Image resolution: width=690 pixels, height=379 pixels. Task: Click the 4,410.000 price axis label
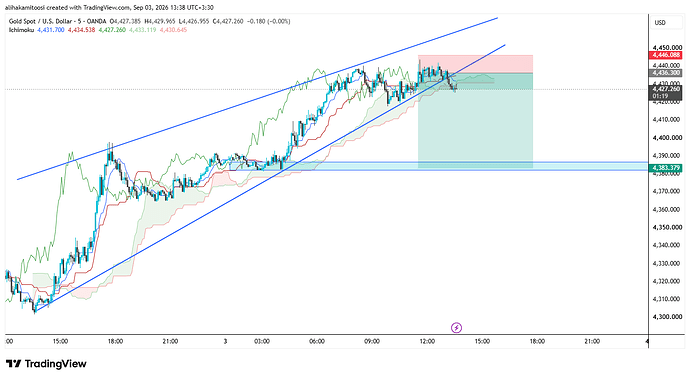668,119
